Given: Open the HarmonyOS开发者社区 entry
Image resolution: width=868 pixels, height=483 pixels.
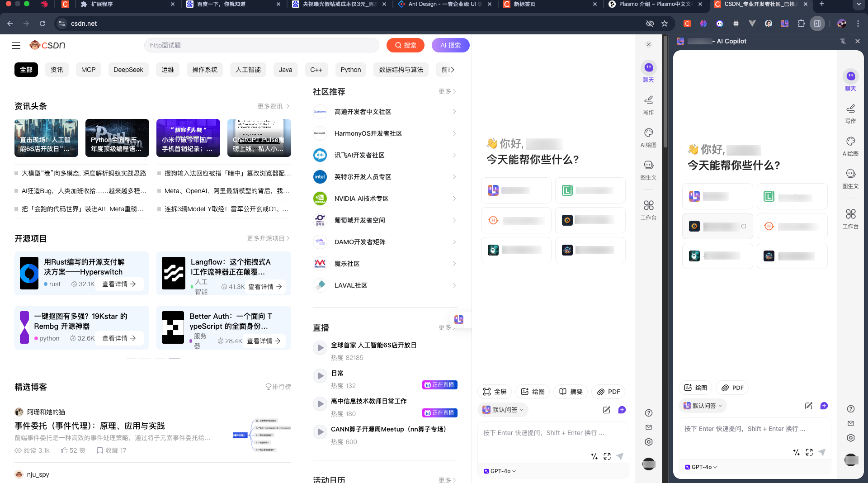Looking at the screenshot, I should point(385,133).
